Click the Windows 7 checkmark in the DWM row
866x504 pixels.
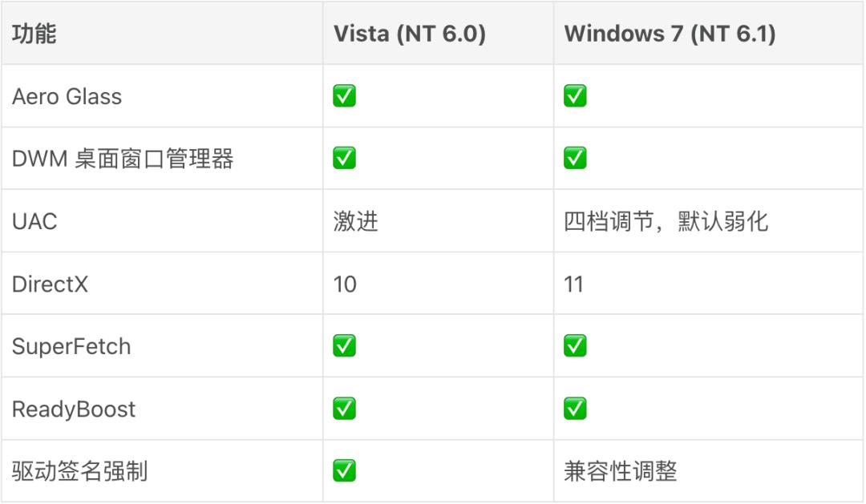coord(575,158)
